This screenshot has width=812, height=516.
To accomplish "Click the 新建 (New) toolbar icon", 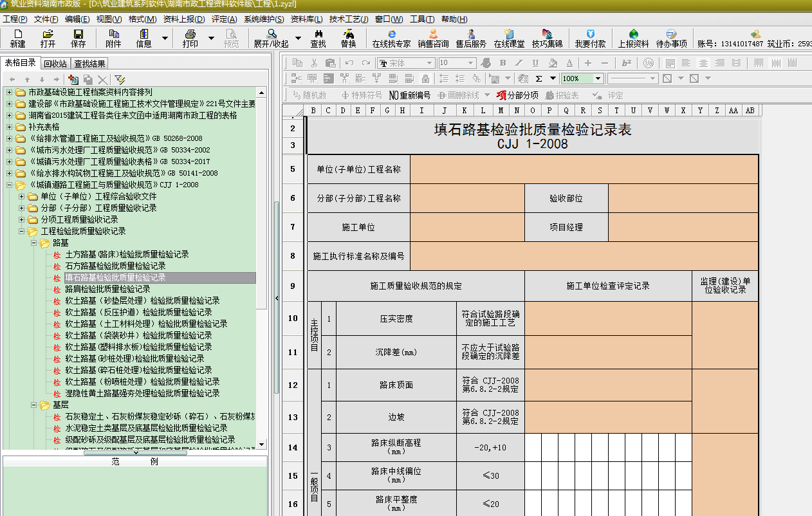I will pos(17,38).
